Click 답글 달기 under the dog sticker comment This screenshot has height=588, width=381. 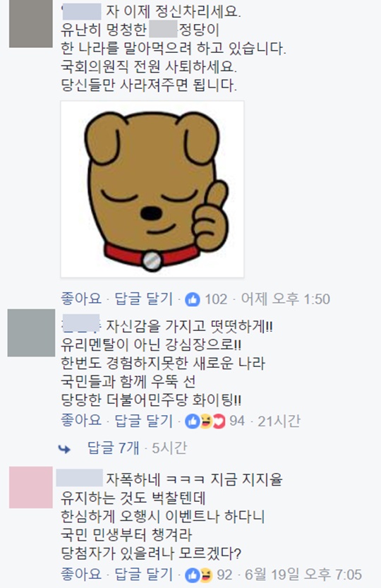[144, 299]
